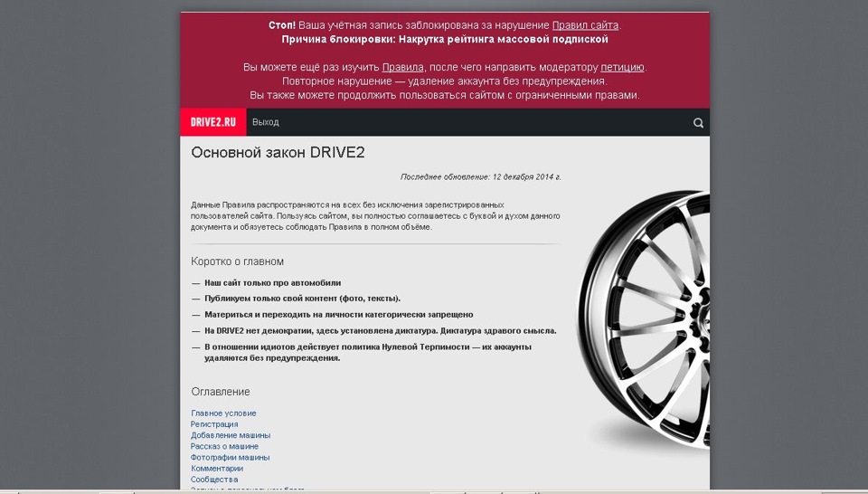Click the search magnifier icon

point(698,123)
